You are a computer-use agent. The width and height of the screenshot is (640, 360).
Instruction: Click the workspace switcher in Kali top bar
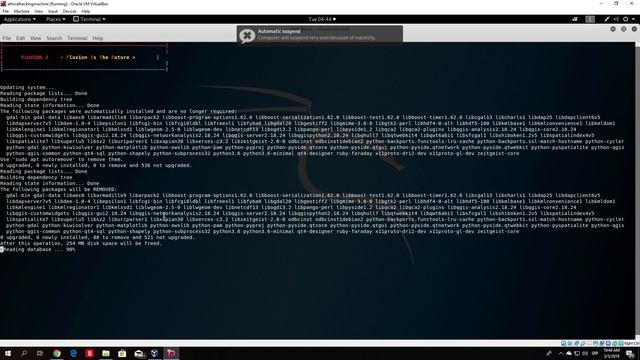(x=590, y=19)
